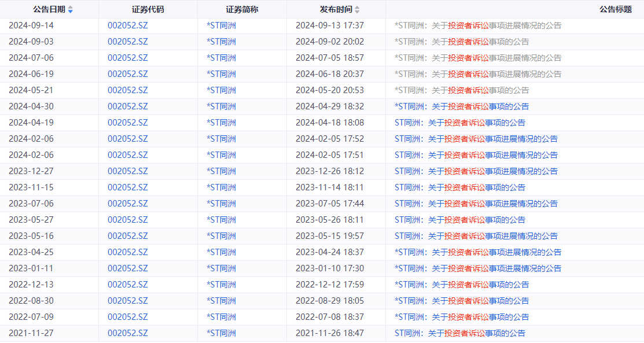Open the announcement title dated 2023-11-15
The height and width of the screenshot is (343, 644).
(x=459, y=187)
